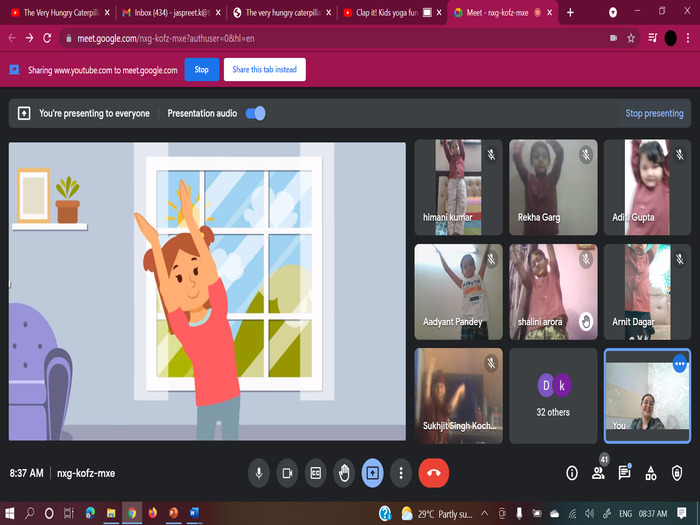Screen dimensions: 700x525
Task: Click the present now screen icon
Action: (x=372, y=473)
